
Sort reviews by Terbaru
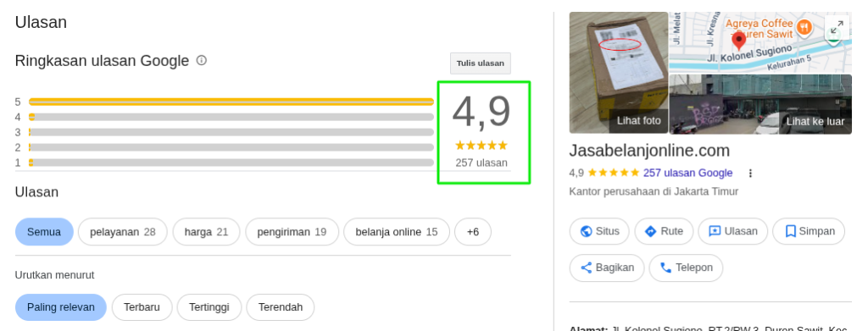(142, 307)
